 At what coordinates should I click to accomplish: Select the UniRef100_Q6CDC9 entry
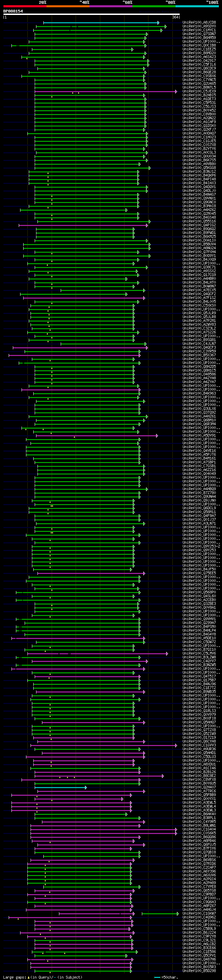pyautogui.click(x=199, y=68)
